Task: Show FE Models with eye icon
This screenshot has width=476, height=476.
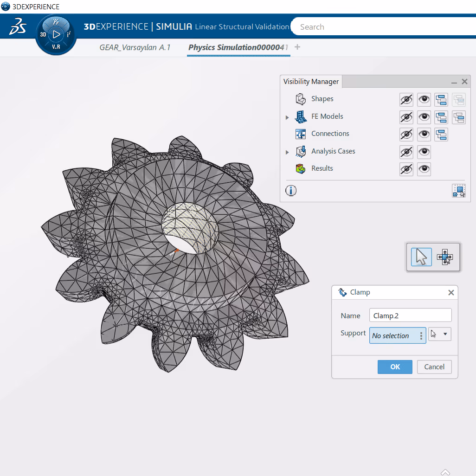Action: point(424,117)
